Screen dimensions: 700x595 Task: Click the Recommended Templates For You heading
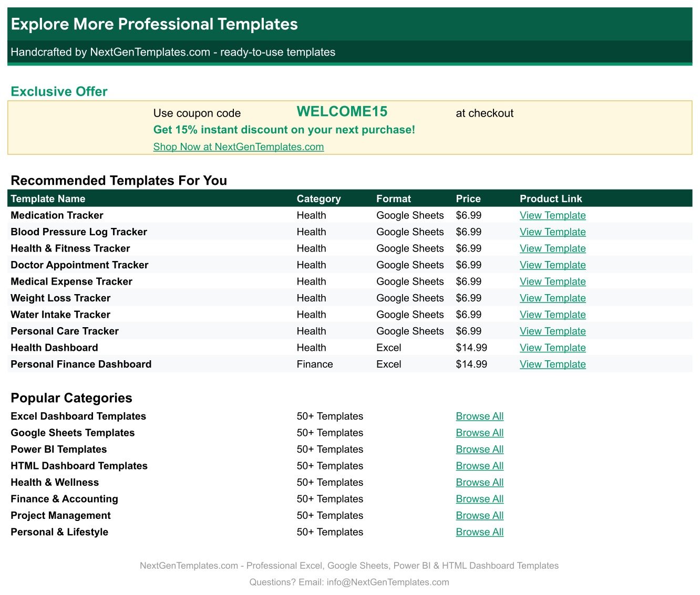pos(119,181)
